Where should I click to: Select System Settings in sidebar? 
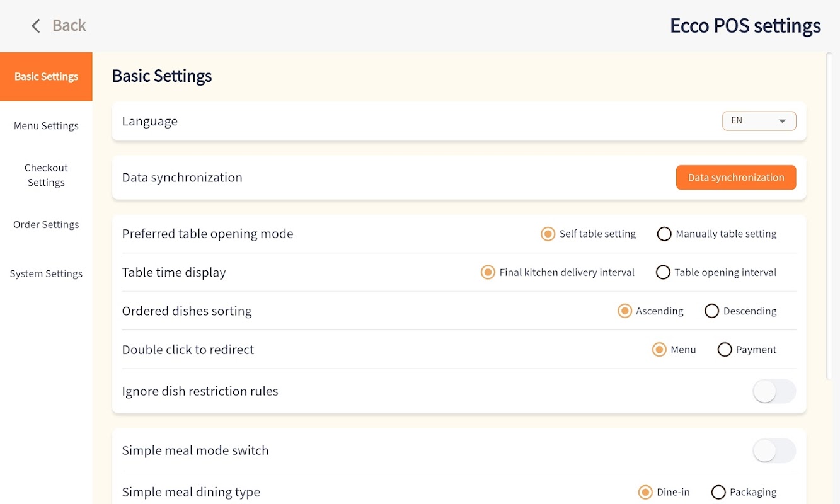(x=46, y=274)
